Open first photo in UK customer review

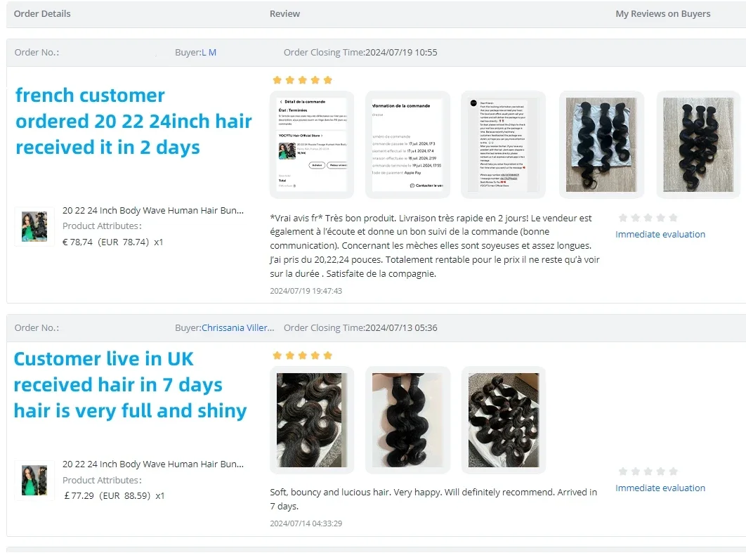coord(312,420)
